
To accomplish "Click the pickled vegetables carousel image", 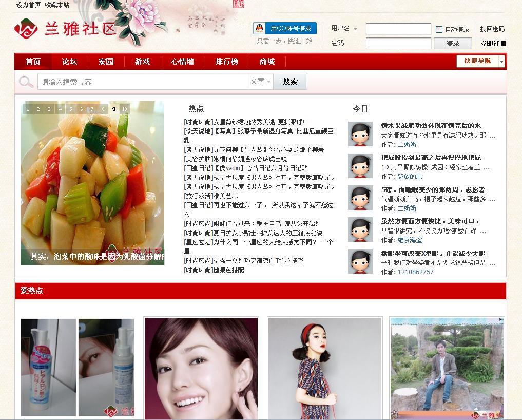I will [x=92, y=183].
